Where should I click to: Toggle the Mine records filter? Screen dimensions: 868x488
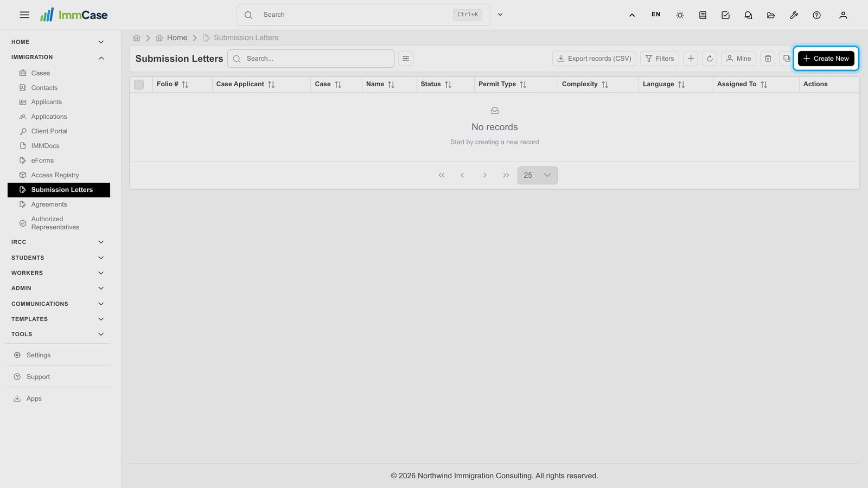tap(738, 59)
